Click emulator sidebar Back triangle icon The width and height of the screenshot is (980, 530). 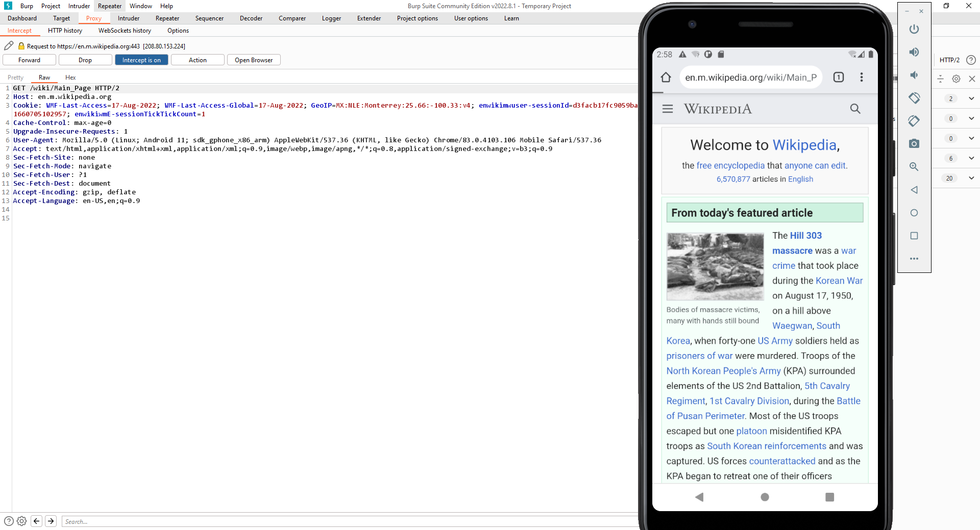pos(914,190)
